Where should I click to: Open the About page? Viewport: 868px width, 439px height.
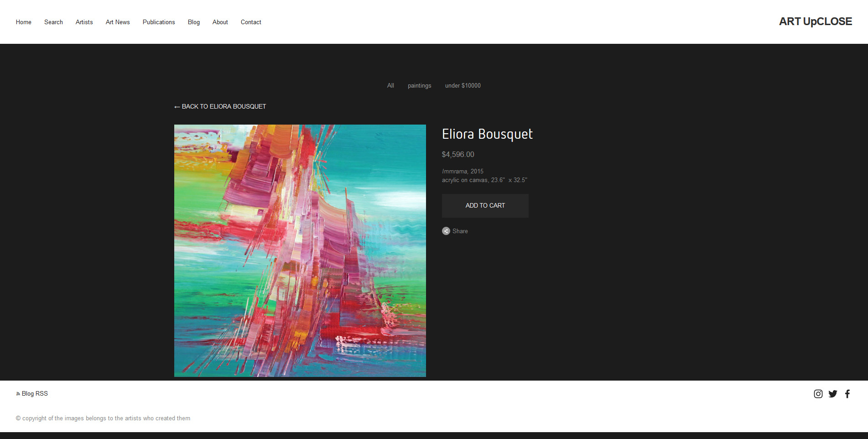[220, 22]
